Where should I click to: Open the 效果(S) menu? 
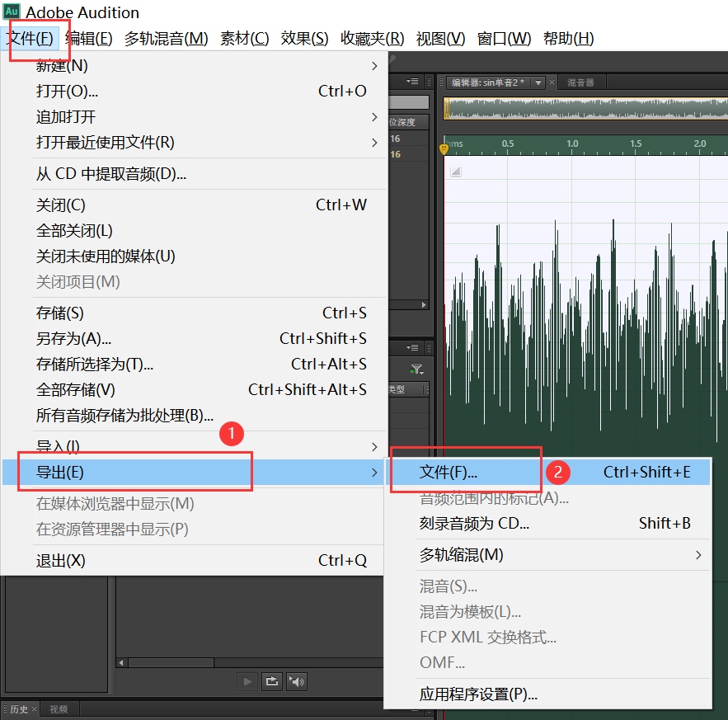click(304, 39)
